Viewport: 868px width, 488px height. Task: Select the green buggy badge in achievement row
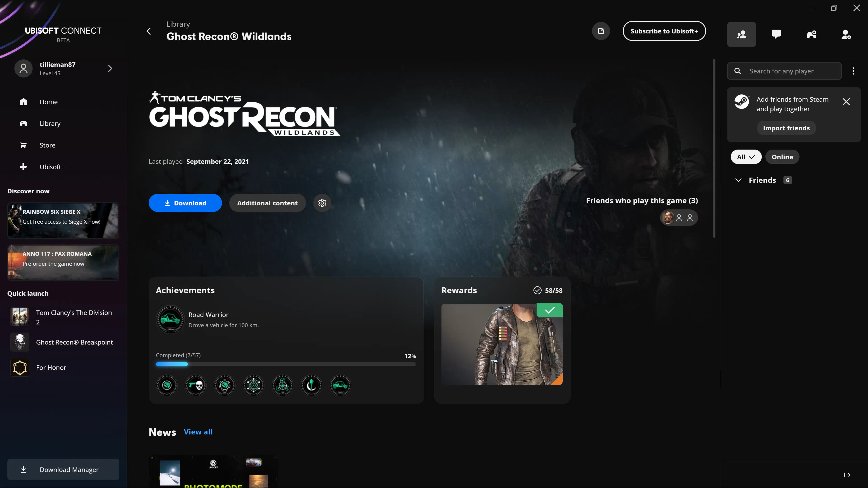coord(340,385)
